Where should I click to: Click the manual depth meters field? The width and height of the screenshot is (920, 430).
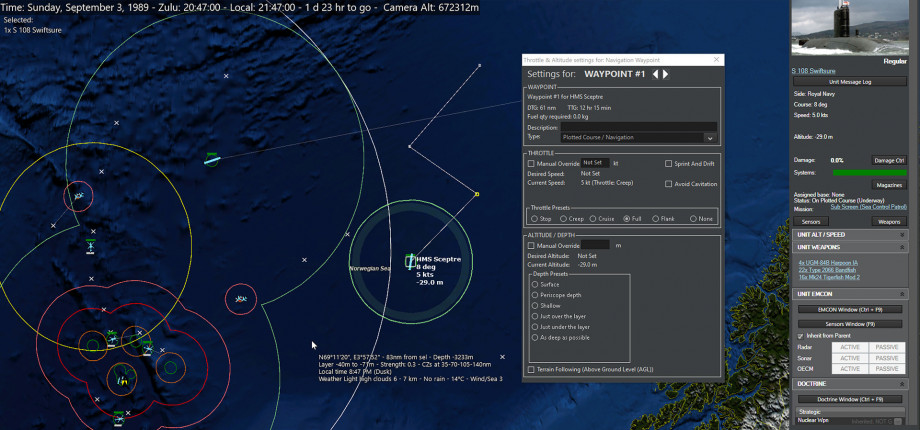pos(595,245)
